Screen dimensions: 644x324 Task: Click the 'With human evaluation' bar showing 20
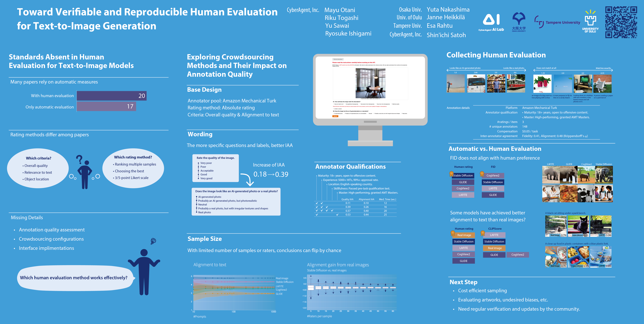point(111,96)
